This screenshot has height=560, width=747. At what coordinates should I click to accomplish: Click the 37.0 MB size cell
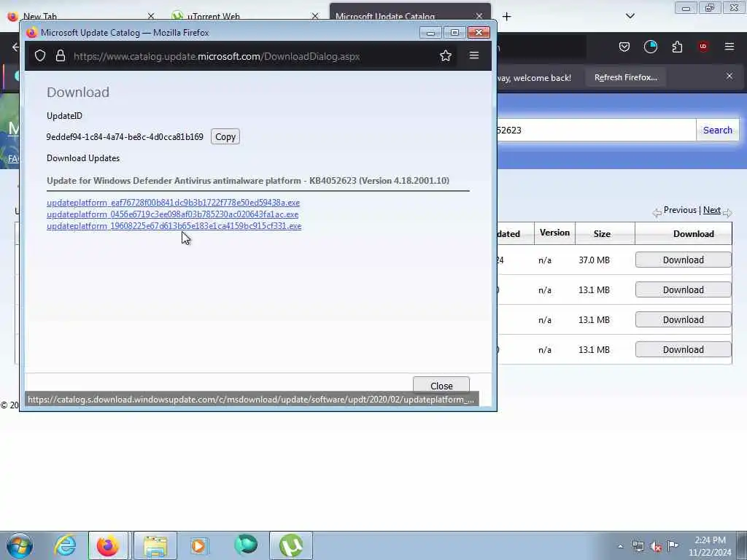tap(594, 260)
